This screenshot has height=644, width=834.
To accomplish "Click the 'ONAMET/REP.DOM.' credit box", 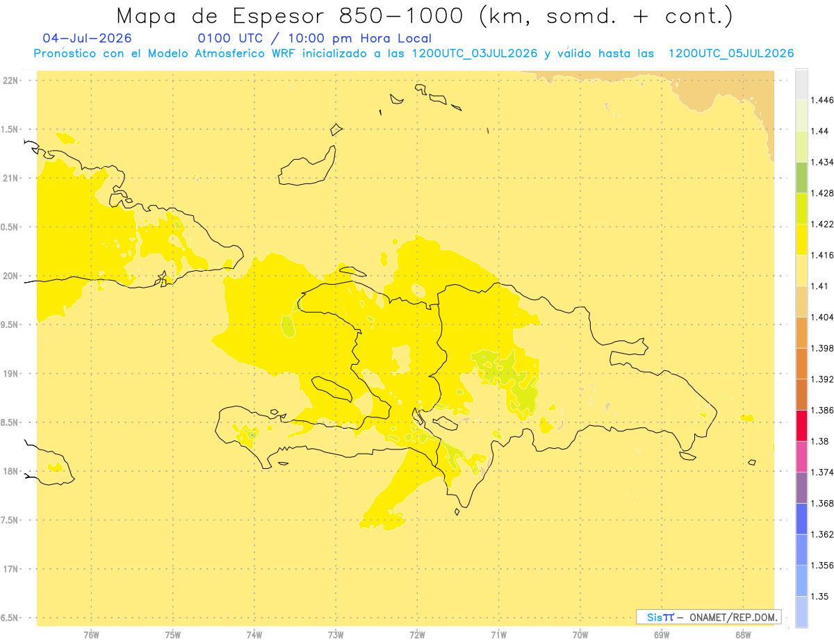I will point(709,617).
